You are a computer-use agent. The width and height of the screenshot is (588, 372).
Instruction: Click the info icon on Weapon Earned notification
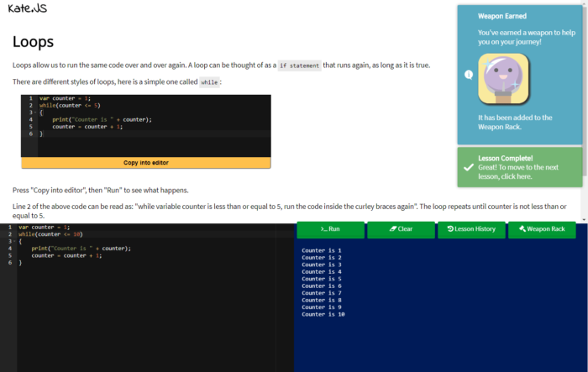(x=468, y=74)
